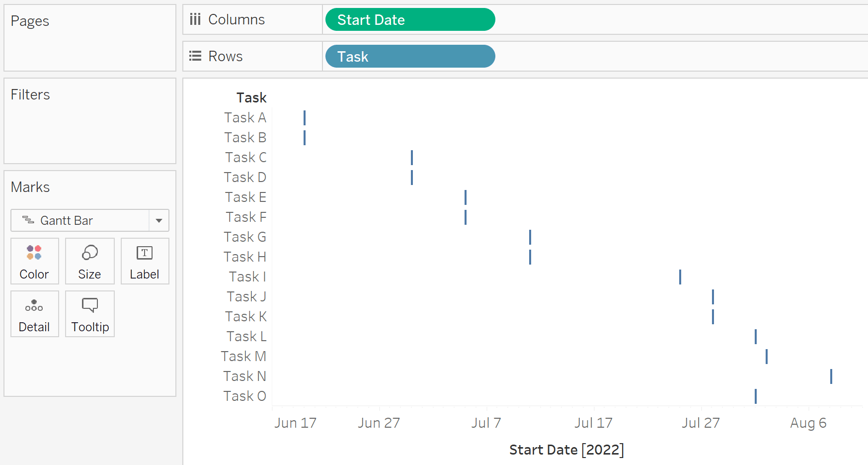868x465 pixels.
Task: Click the Task O row label
Action: (244, 395)
